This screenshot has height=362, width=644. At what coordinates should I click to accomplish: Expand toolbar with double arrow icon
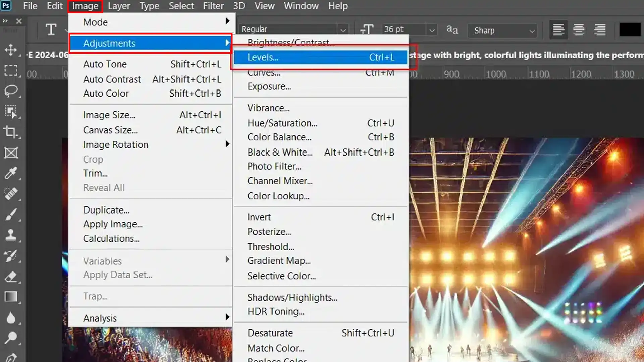pos(5,21)
